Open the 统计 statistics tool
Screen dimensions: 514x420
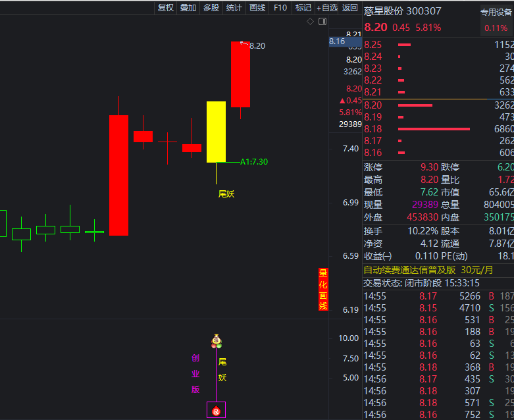tap(234, 7)
